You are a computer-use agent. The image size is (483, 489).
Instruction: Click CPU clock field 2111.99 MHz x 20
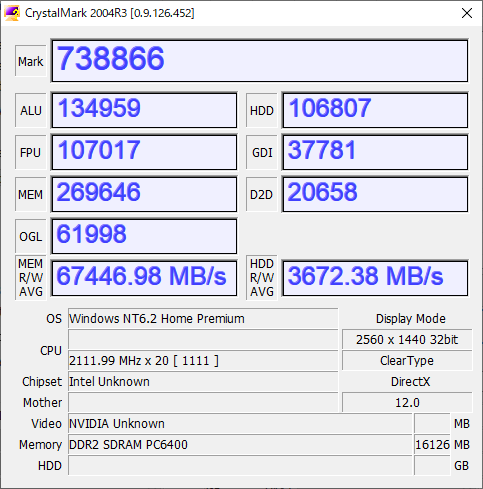(x=203, y=361)
